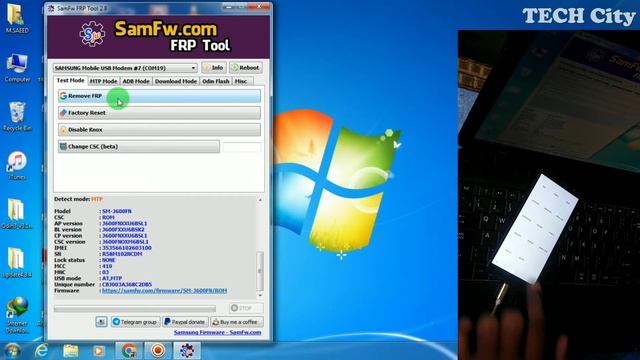This screenshot has height=360, width=640.
Task: Select the M.SAEED folder desktop icon
Action: pos(17,19)
